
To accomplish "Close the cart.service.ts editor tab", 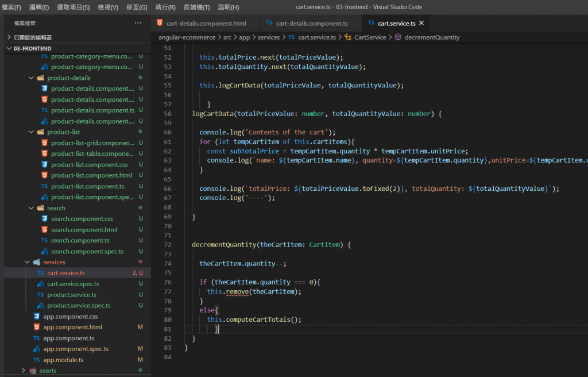I will click(421, 24).
